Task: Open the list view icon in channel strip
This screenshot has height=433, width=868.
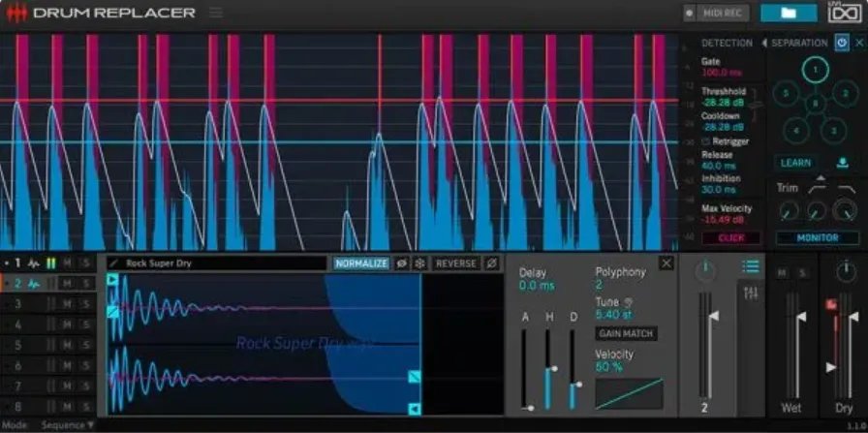Action: 751,267
